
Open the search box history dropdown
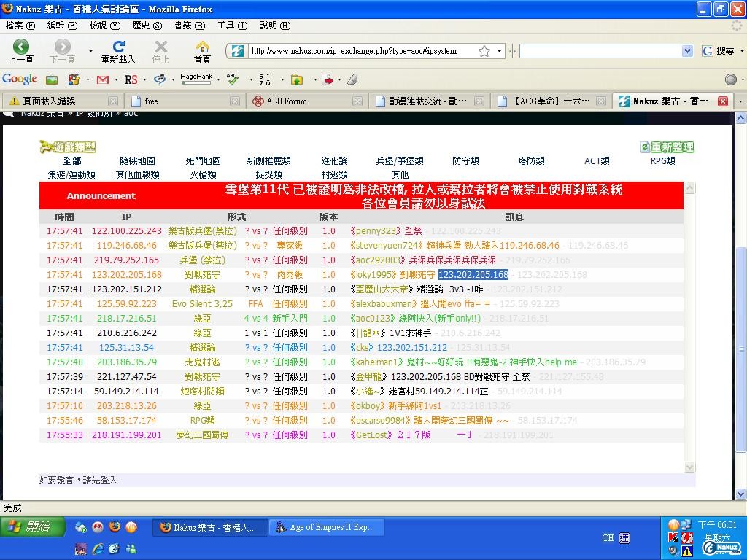[687, 51]
